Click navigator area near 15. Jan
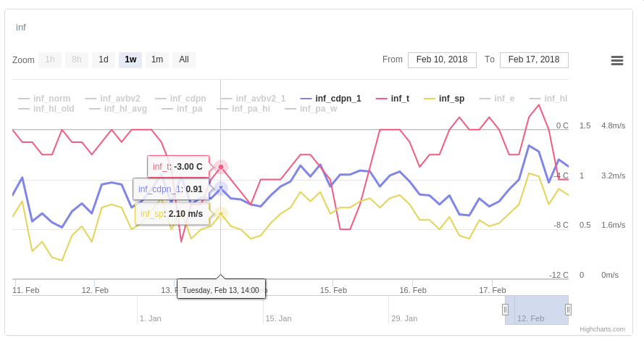This screenshot has width=644, height=351. [x=278, y=310]
